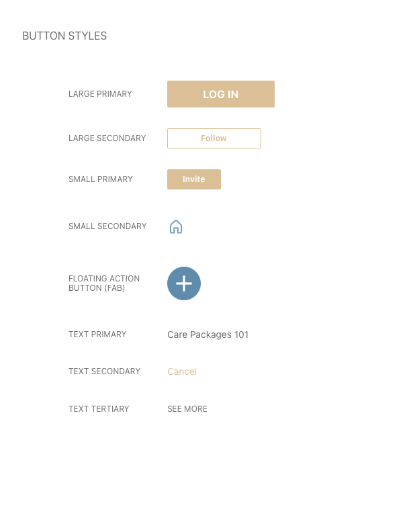Click the outlined Follow button
Viewport: 411px width, 532px height.
pos(214,138)
